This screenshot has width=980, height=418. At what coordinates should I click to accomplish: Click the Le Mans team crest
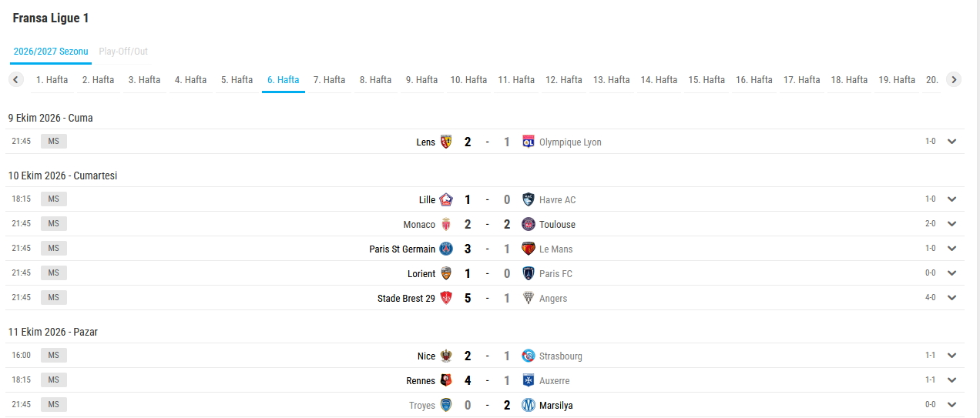(529, 249)
